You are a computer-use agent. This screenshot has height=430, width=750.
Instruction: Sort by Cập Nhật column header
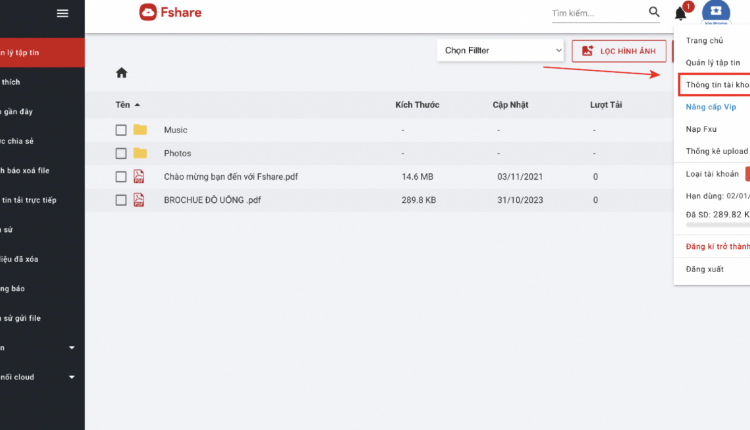(x=510, y=105)
